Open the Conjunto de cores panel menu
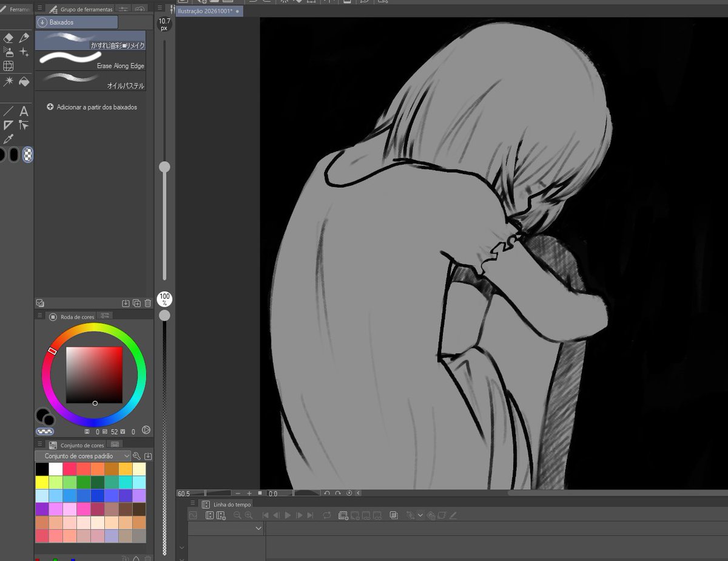 [40, 445]
